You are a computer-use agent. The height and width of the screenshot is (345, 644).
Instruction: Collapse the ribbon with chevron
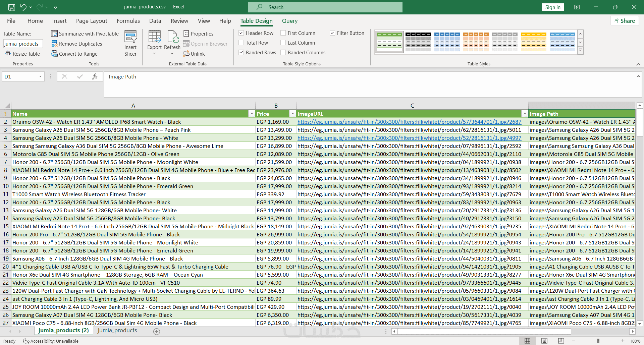[x=638, y=64]
